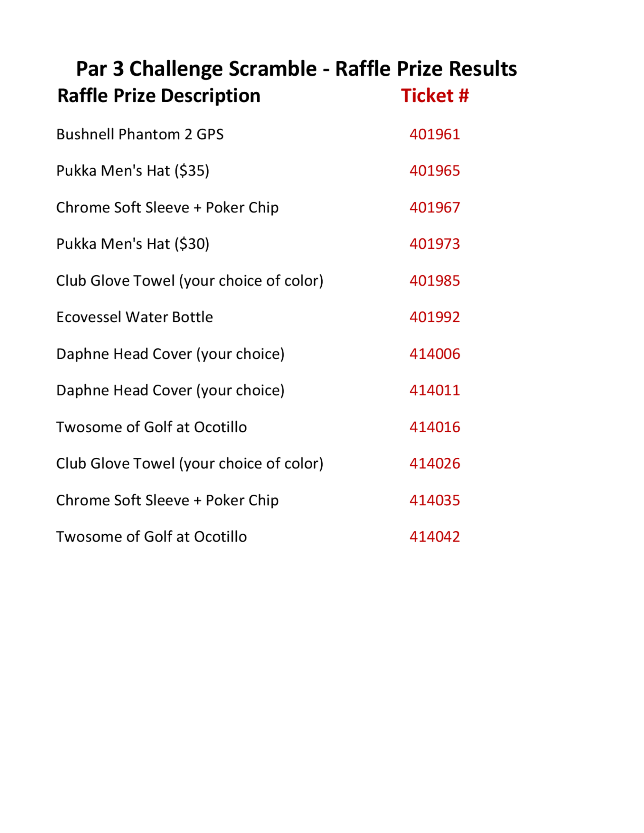Click ticket number 414006
The image size is (644, 833).
coord(435,354)
